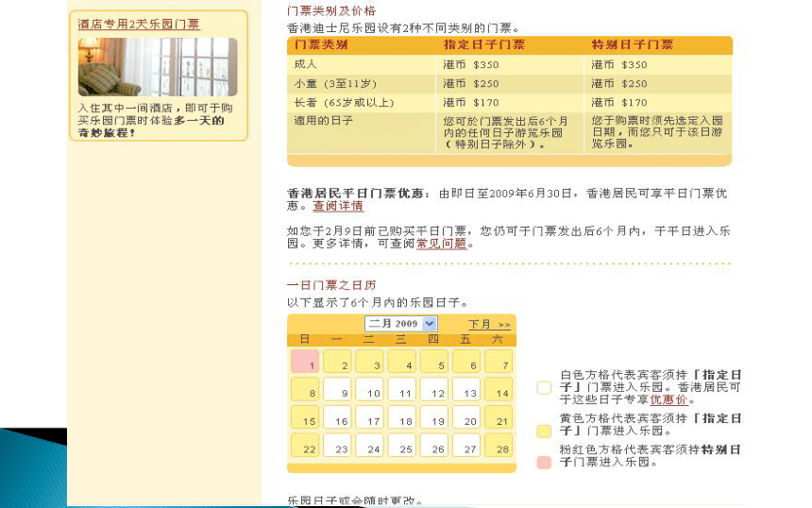This screenshot has width=812, height=508.
Task: Select calendar date 2
Action: 337,362
